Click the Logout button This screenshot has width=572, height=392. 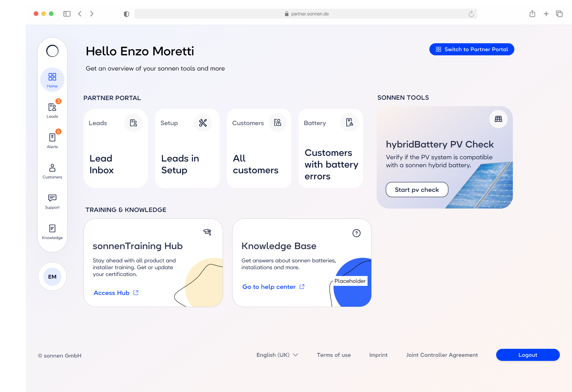[528, 355]
